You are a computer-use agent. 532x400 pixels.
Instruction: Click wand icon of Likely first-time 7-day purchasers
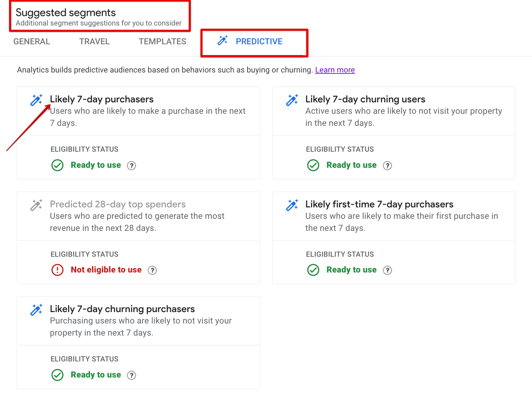(292, 205)
